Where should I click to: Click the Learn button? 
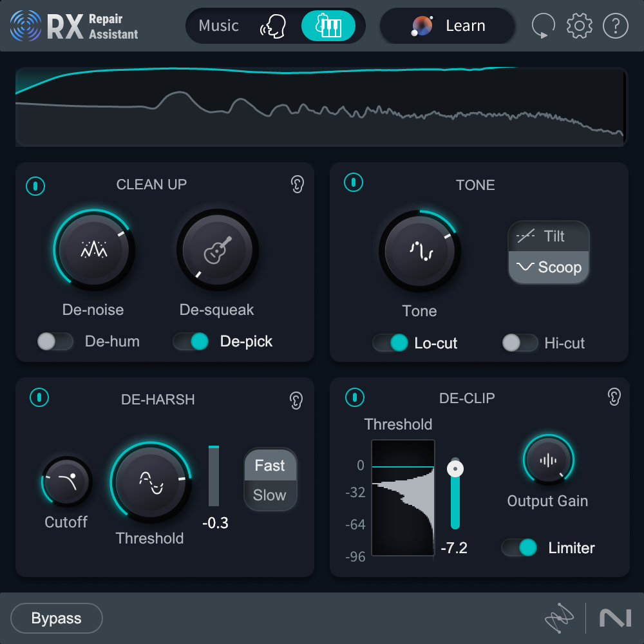448,26
